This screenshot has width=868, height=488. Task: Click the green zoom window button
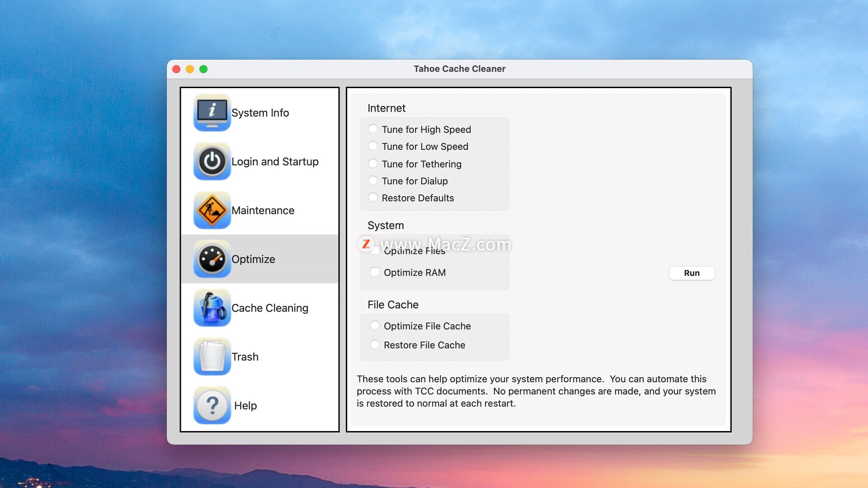tap(203, 69)
